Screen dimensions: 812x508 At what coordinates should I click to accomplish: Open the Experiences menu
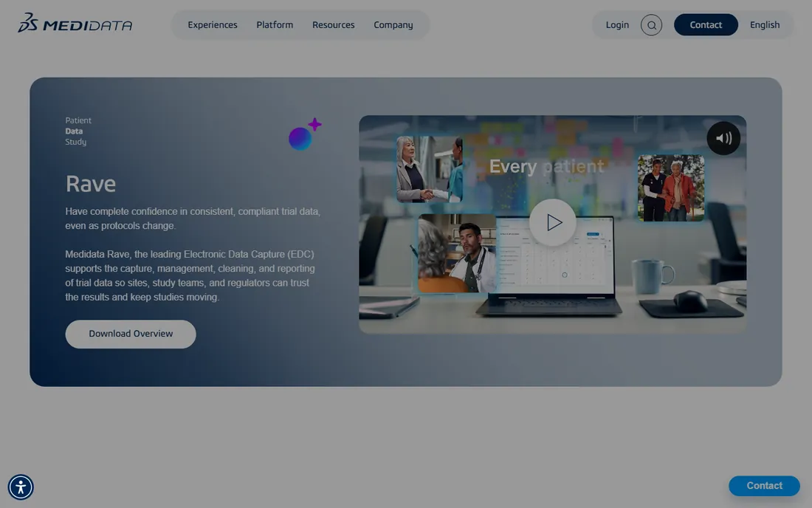(x=213, y=25)
